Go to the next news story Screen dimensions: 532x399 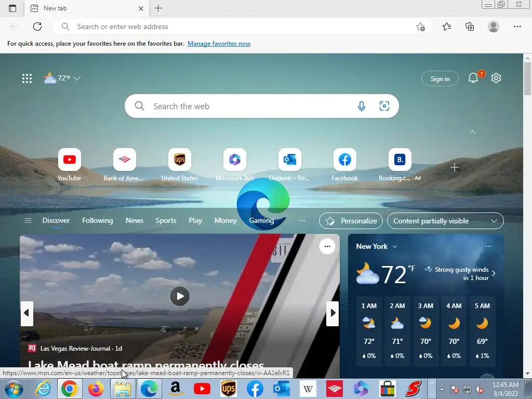(x=332, y=313)
